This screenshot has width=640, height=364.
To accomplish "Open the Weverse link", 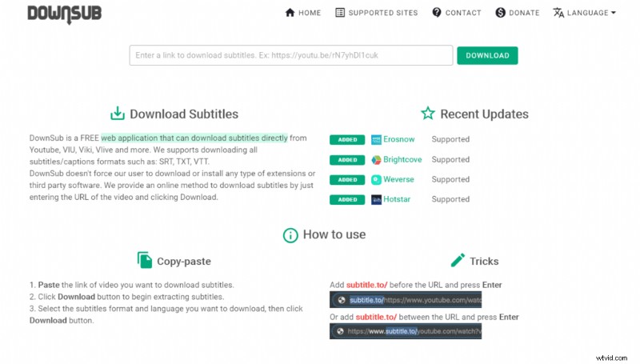I will [398, 179].
